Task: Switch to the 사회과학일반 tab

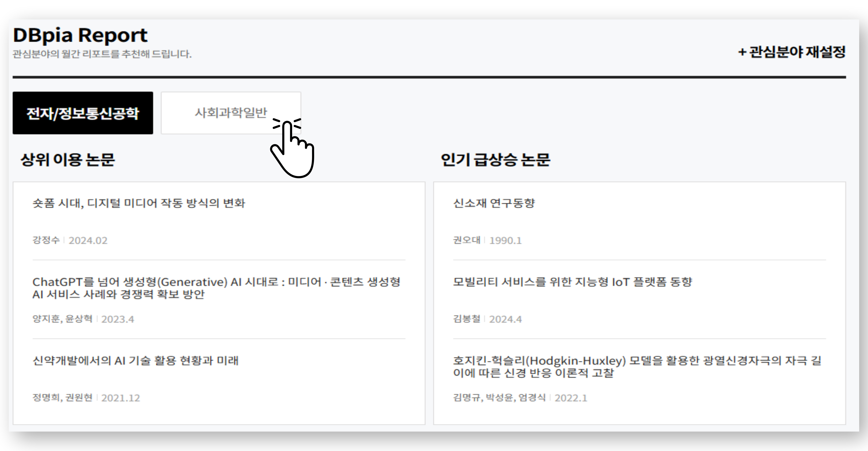Action: [x=231, y=113]
